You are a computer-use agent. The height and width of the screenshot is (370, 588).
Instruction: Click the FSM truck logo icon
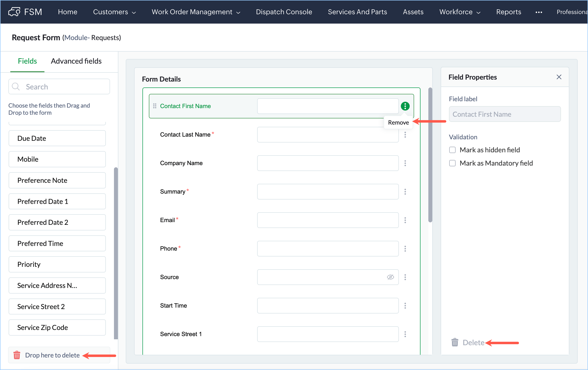pyautogui.click(x=14, y=12)
